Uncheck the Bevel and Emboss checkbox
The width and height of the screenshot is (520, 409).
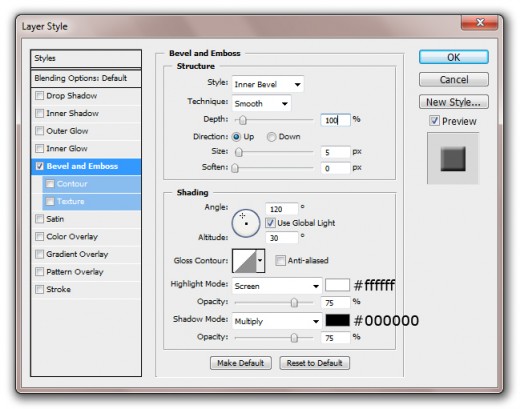tap(39, 166)
